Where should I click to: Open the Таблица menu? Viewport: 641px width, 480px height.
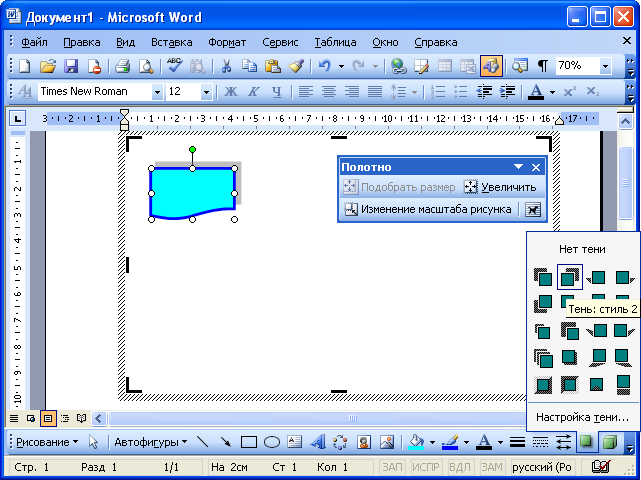point(335,42)
